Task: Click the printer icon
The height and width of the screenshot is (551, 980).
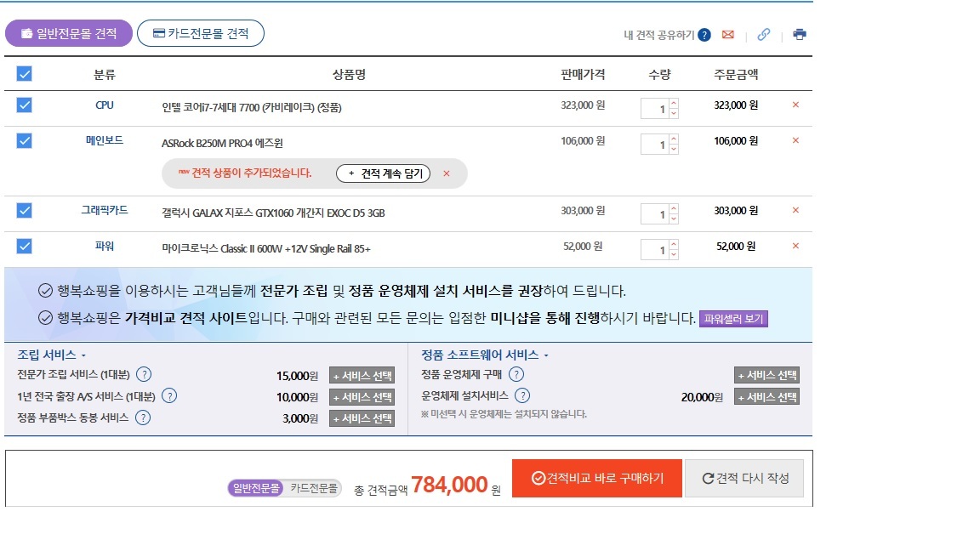Action: click(x=800, y=34)
